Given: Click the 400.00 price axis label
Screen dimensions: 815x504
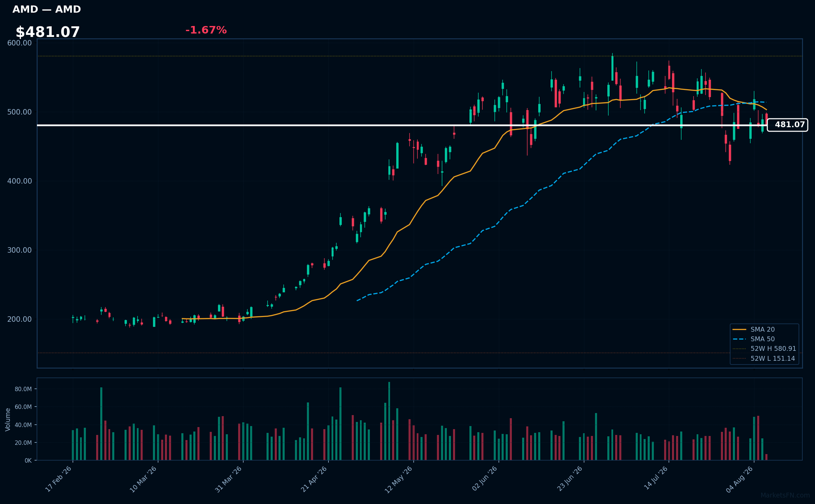Looking at the screenshot, I should [20, 181].
